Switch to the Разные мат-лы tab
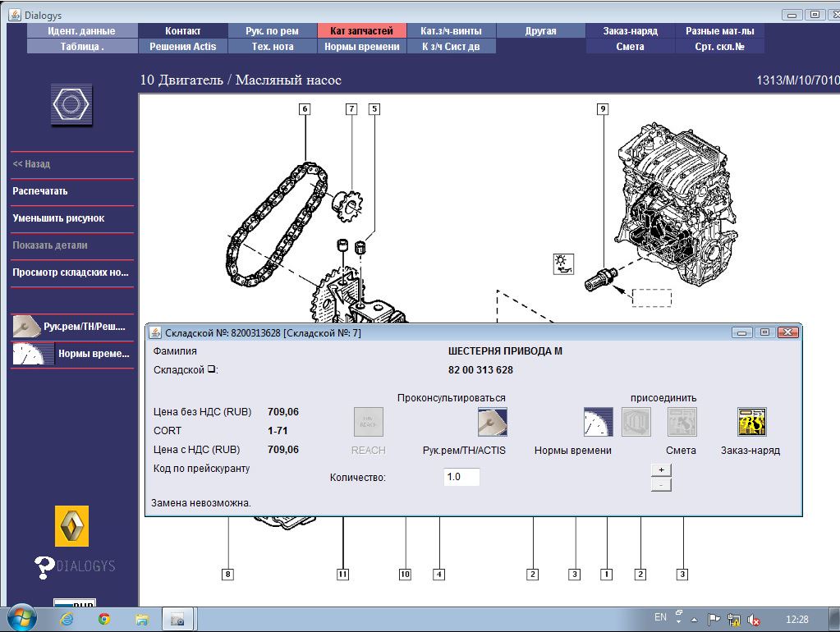The image size is (840, 632). 719,31
